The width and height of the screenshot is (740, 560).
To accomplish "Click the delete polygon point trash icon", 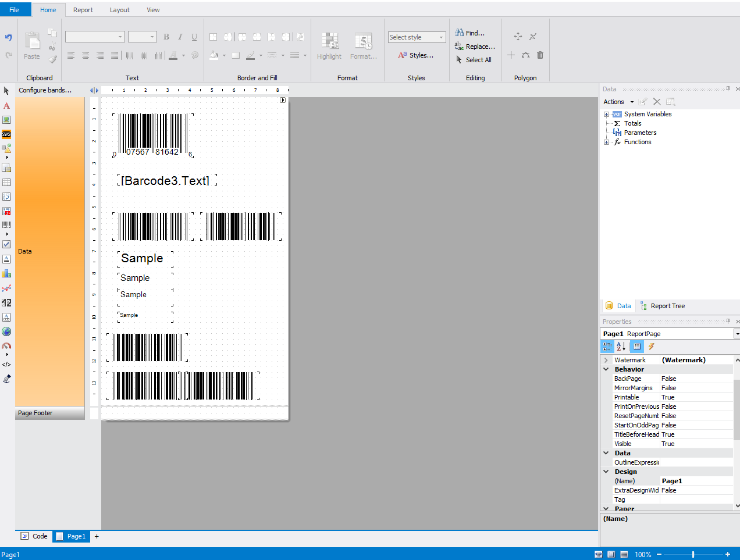I will coord(540,55).
